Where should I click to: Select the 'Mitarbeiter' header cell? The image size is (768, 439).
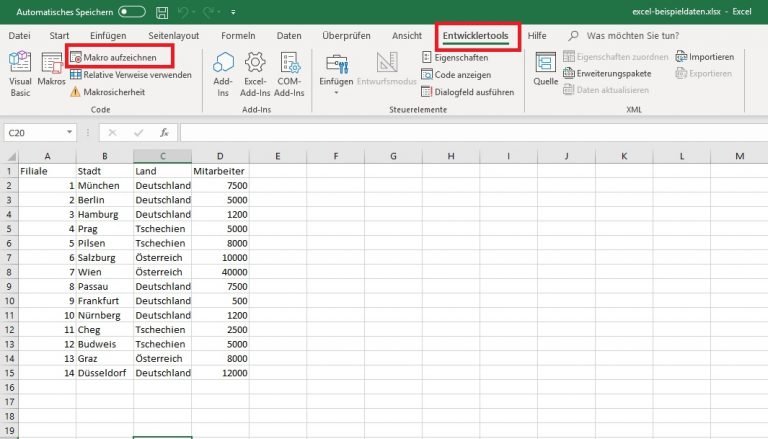[220, 171]
